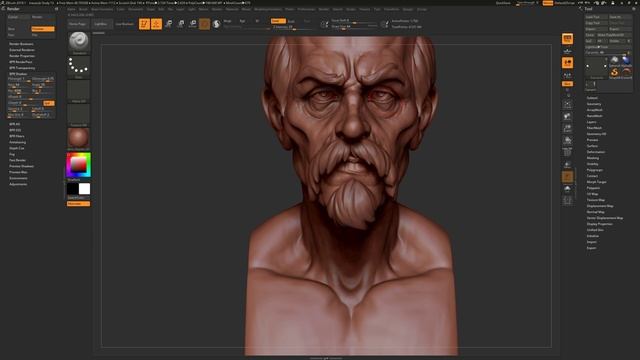Pick a hue in the color picker

coord(78,165)
